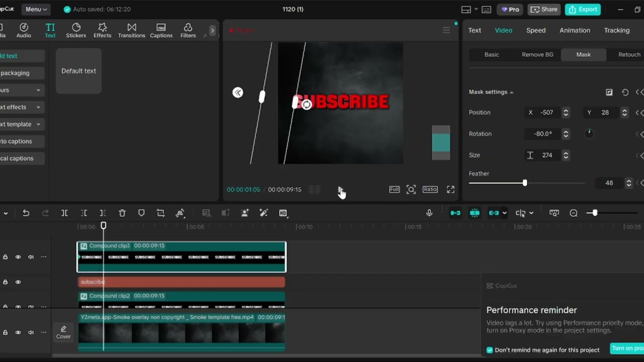Hide the Compound clip3 track
Viewport: 644px width, 362px height.
tap(18, 257)
